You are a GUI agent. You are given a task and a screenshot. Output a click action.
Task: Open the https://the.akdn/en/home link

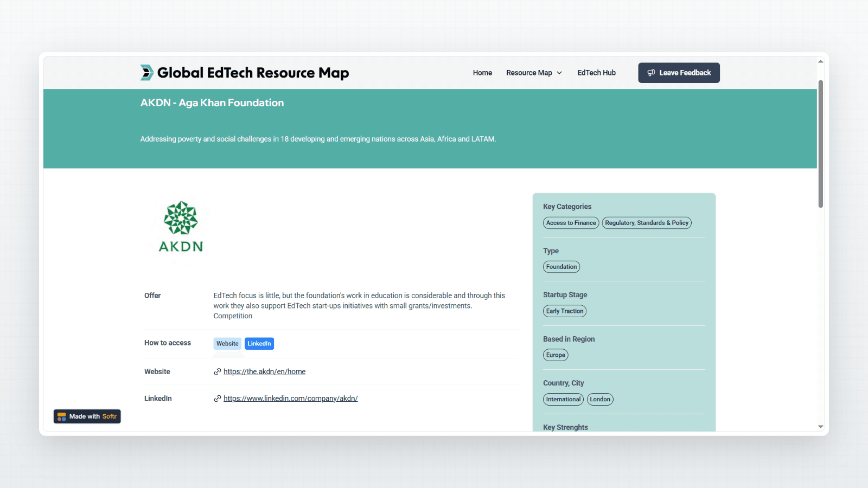tap(264, 372)
